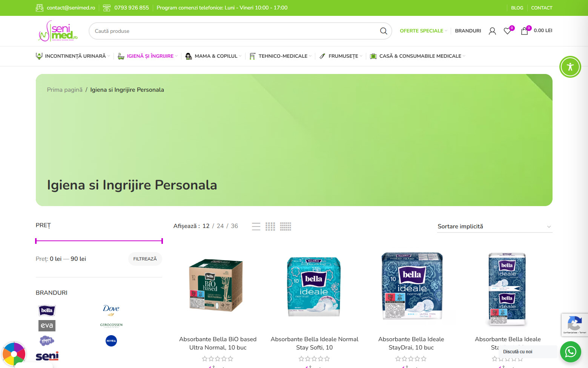Open the wishlist heart icon
This screenshot has height=368, width=588.
(x=508, y=31)
